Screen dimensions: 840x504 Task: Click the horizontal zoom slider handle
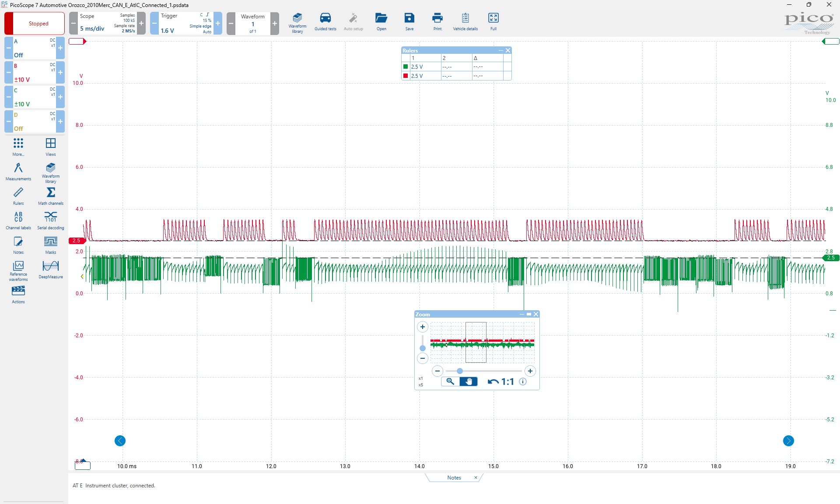[x=460, y=371]
